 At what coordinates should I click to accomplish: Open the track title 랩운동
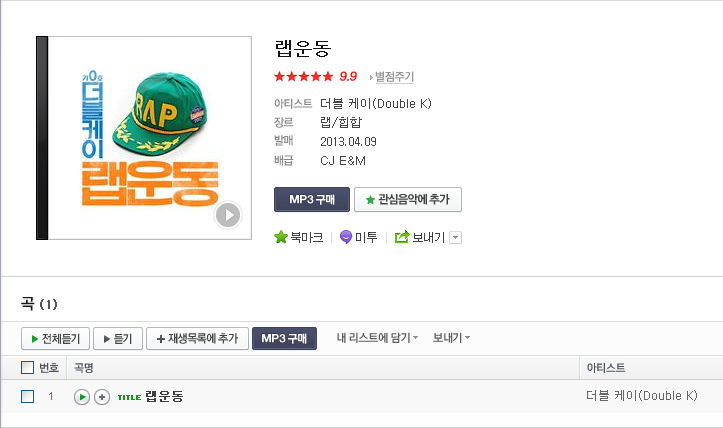click(x=165, y=396)
